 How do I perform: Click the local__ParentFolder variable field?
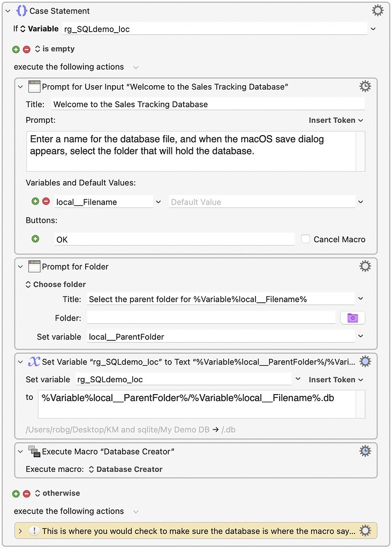[221, 337]
